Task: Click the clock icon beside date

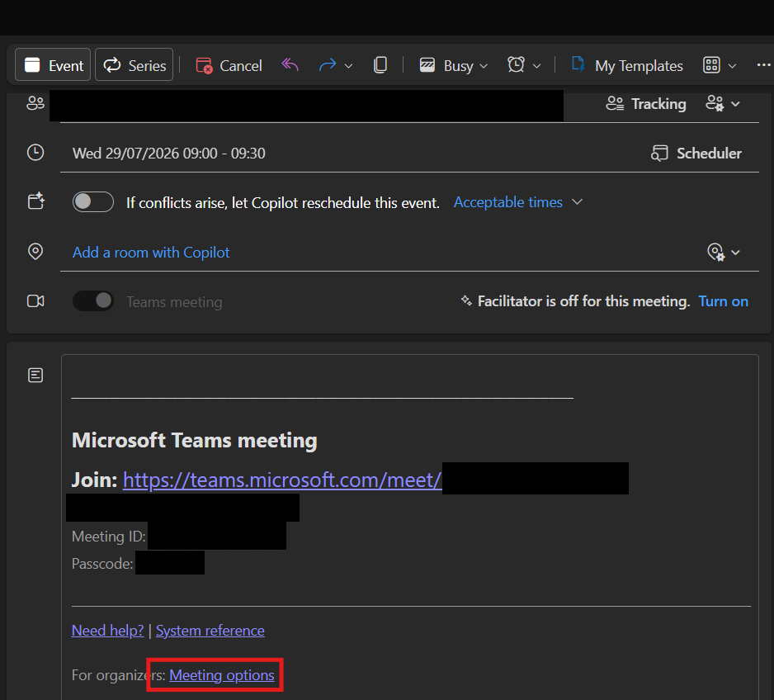Action: point(35,153)
